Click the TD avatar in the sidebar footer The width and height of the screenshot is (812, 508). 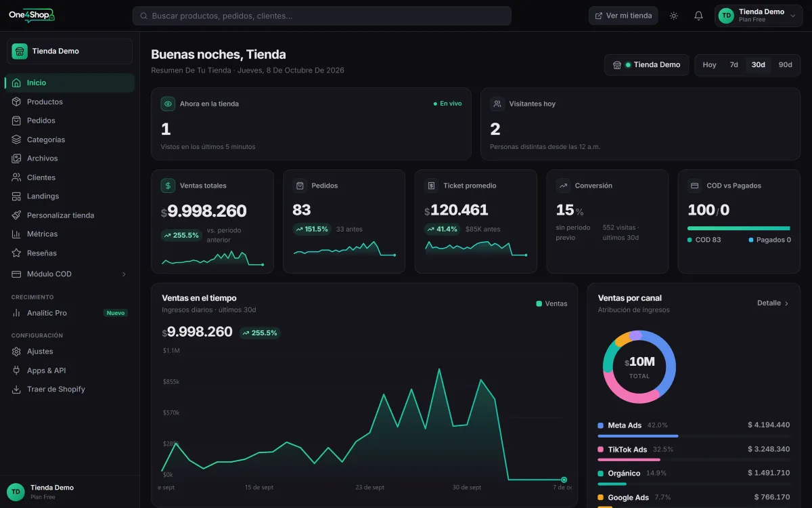pos(16,492)
